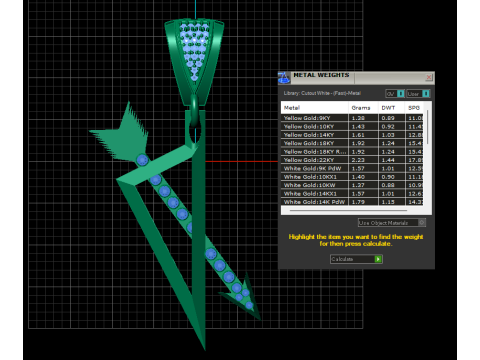Select the White Gold:14K PdW row
Image resolution: width=480 pixels, height=360 pixels.
352,202
